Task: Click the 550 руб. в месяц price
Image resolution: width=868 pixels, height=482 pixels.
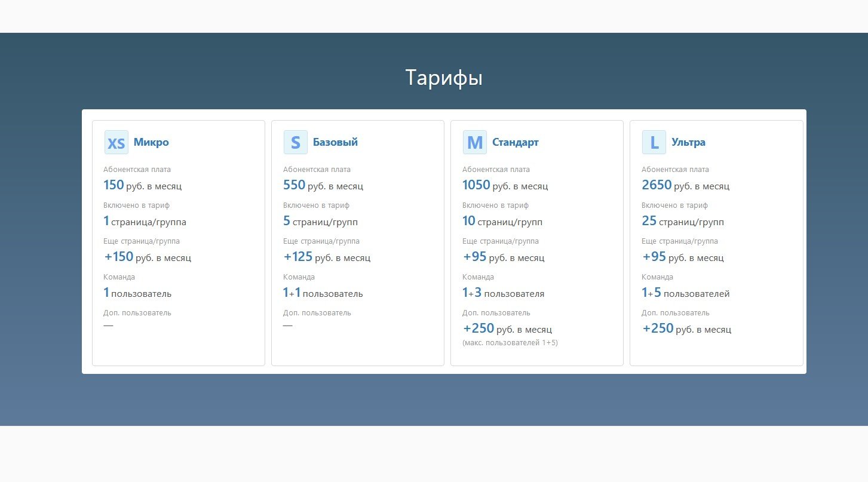Action: click(x=323, y=186)
